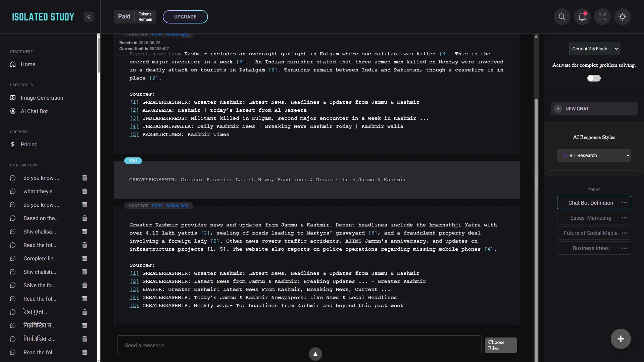The width and height of the screenshot is (644, 362).
Task: Open options for Business Ideas
Action: click(x=625, y=248)
